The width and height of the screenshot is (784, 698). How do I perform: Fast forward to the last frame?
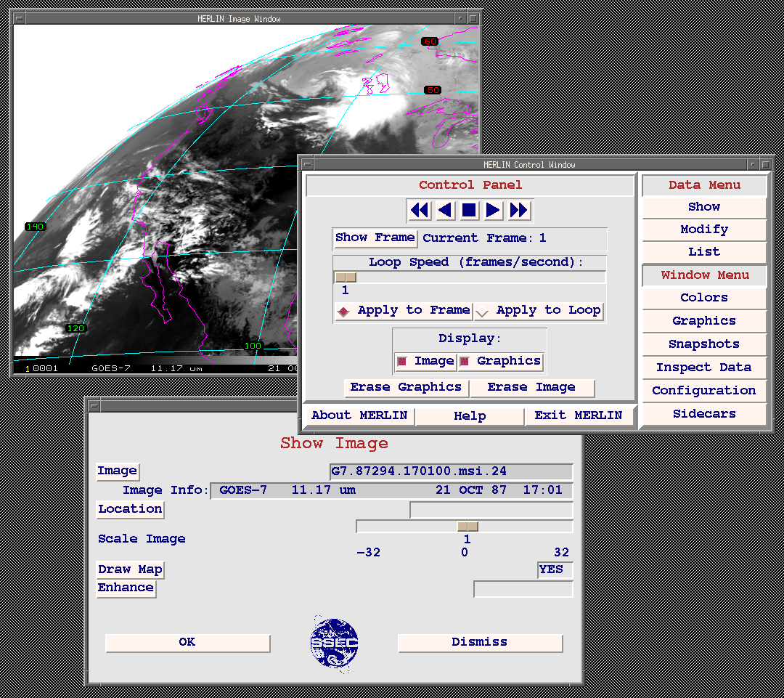[x=518, y=210]
